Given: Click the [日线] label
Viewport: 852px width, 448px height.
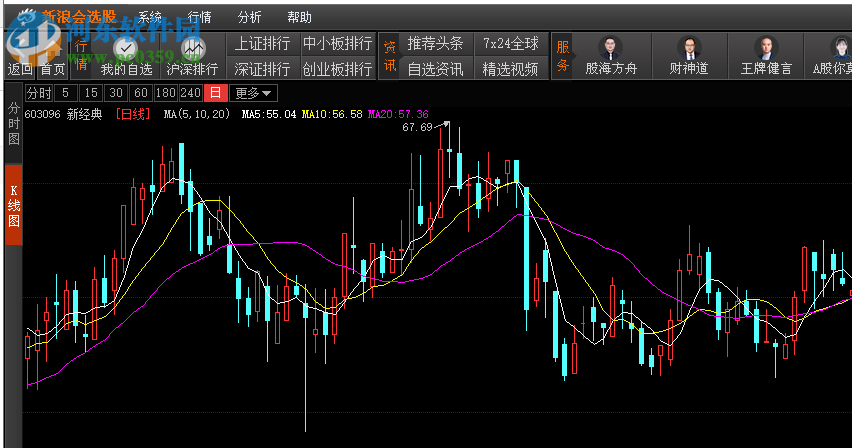Looking at the screenshot, I should 133,114.
